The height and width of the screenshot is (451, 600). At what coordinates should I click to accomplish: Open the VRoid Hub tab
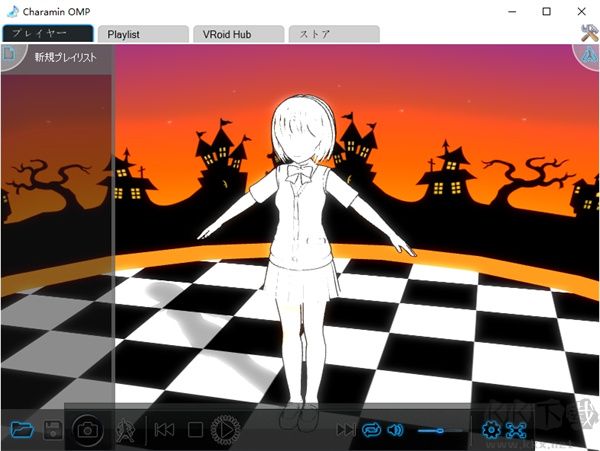[239, 34]
